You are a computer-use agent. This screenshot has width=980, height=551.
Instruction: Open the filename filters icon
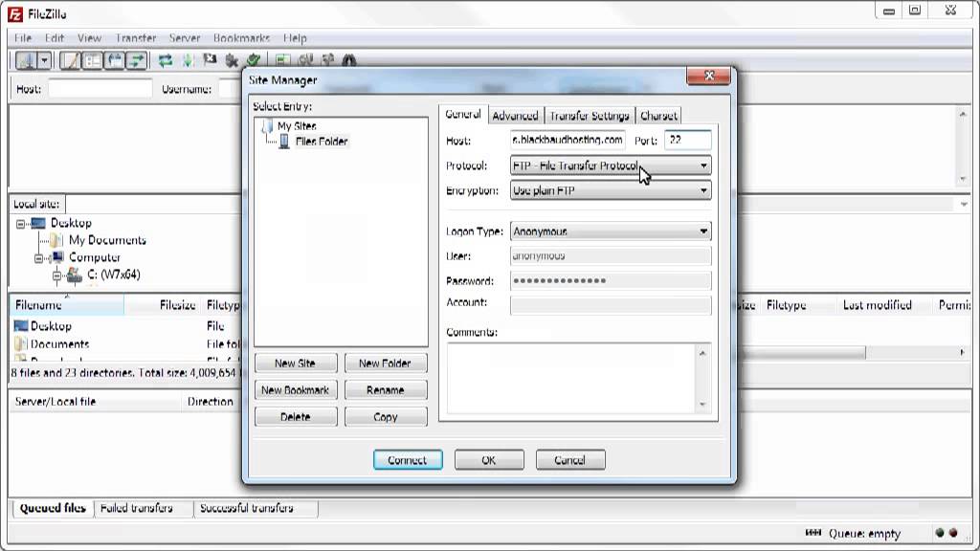(x=282, y=60)
